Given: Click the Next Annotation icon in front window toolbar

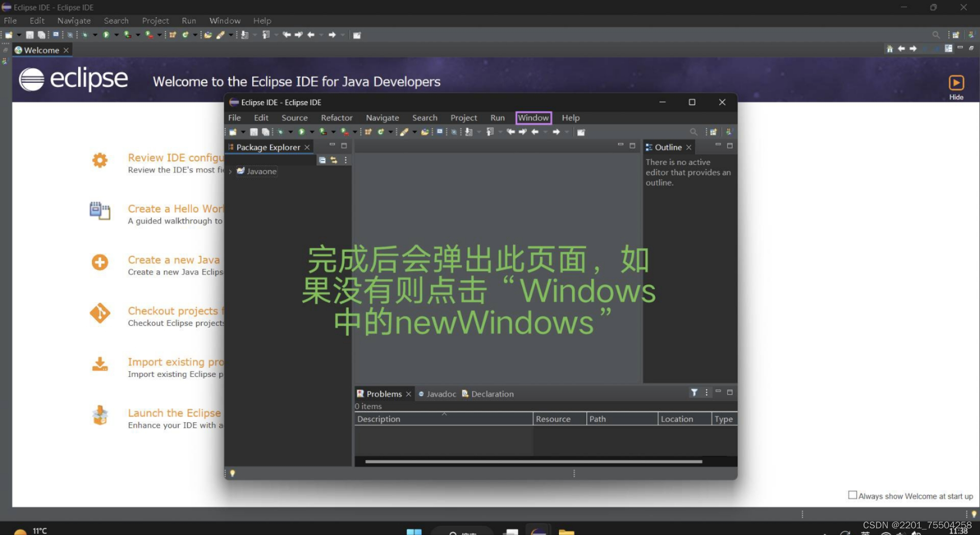Looking at the screenshot, I should click(469, 132).
